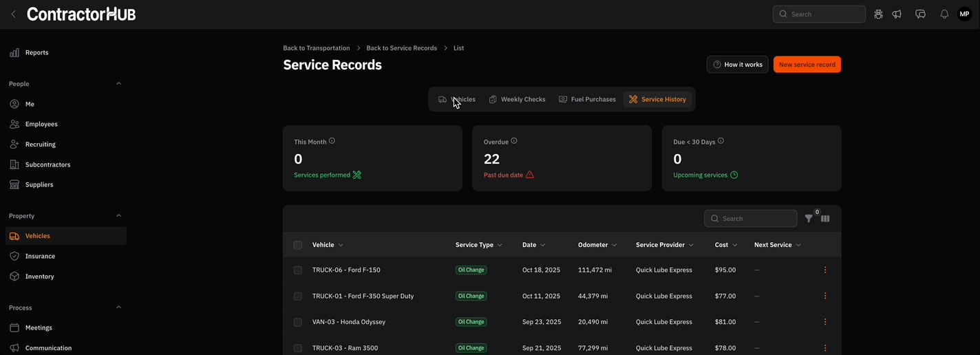Click the List breadcrumb item
The width and height of the screenshot is (980, 355).
tap(458, 48)
